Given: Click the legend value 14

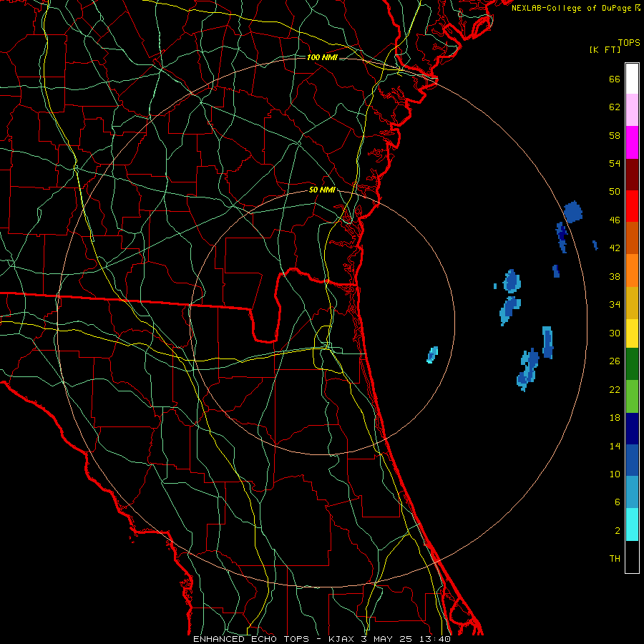Looking at the screenshot, I should click(x=615, y=446).
